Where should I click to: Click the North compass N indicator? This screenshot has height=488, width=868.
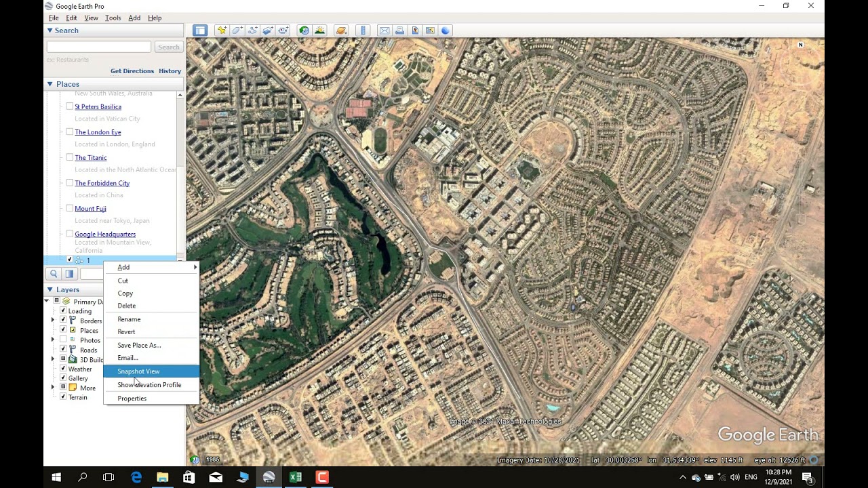pyautogui.click(x=800, y=45)
